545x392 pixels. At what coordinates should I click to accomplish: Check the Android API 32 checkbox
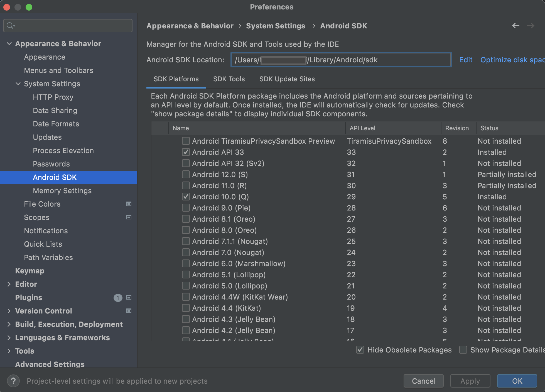(186, 163)
